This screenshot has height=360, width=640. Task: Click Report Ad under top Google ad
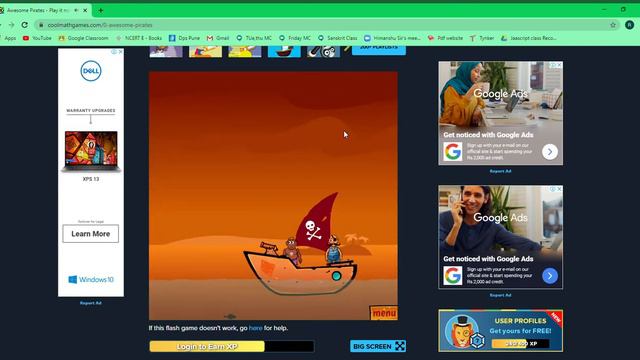click(500, 171)
